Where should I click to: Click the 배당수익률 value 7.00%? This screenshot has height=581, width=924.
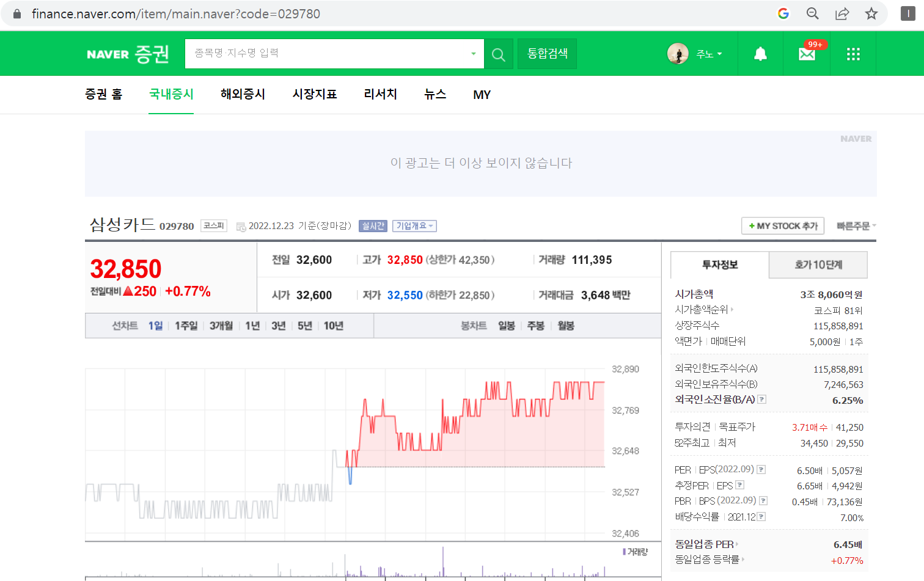[852, 518]
